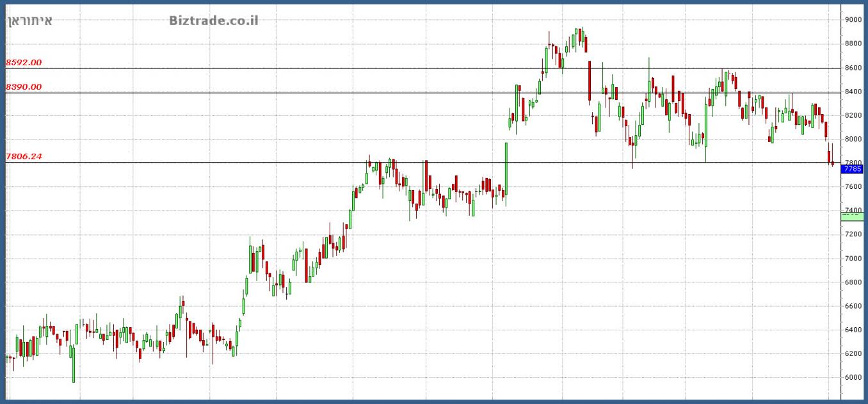
Task: Select the 8592.00 resistance level label
Action: (24, 63)
